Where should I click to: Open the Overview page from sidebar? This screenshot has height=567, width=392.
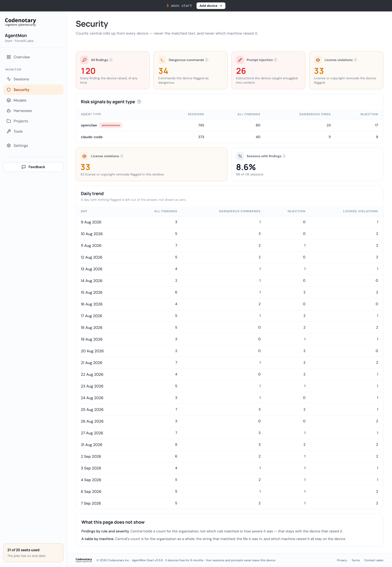tap(33, 57)
